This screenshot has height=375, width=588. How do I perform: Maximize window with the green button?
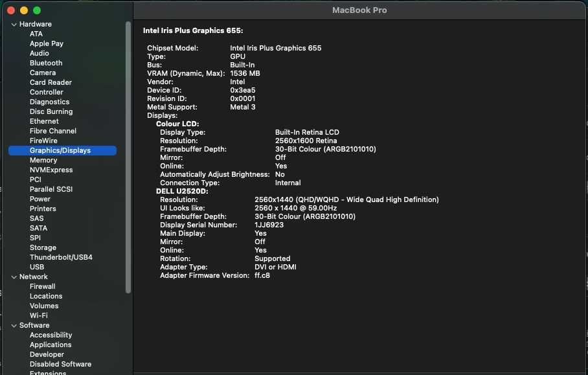click(37, 10)
